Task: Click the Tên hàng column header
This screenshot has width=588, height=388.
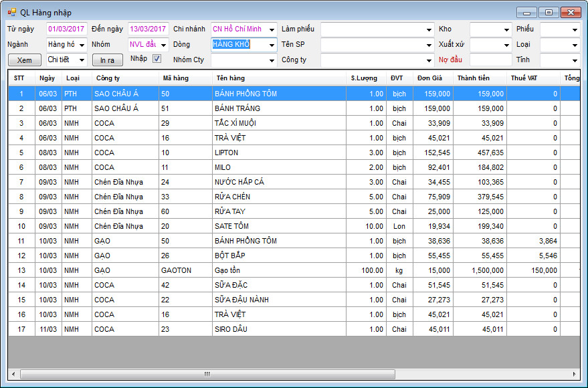Action: pos(279,78)
